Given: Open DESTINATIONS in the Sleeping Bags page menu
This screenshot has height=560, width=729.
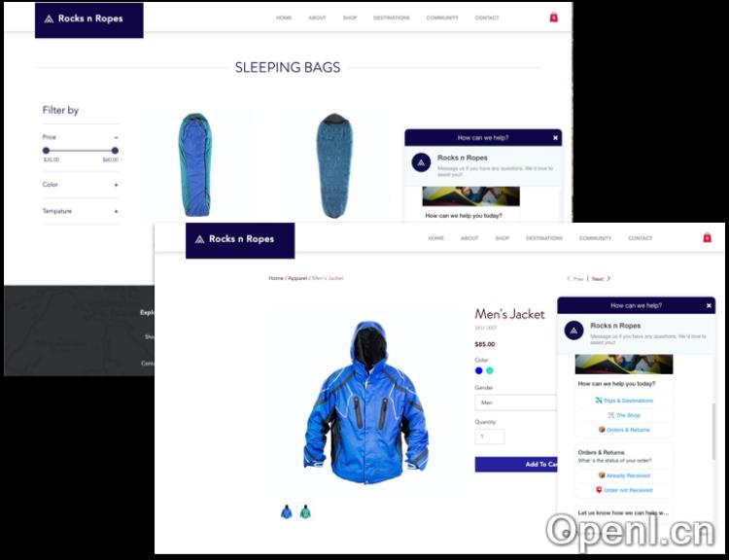Looking at the screenshot, I should point(391,17).
